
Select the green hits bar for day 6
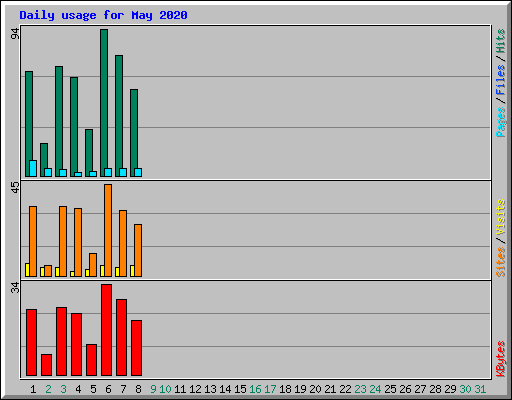click(x=104, y=103)
